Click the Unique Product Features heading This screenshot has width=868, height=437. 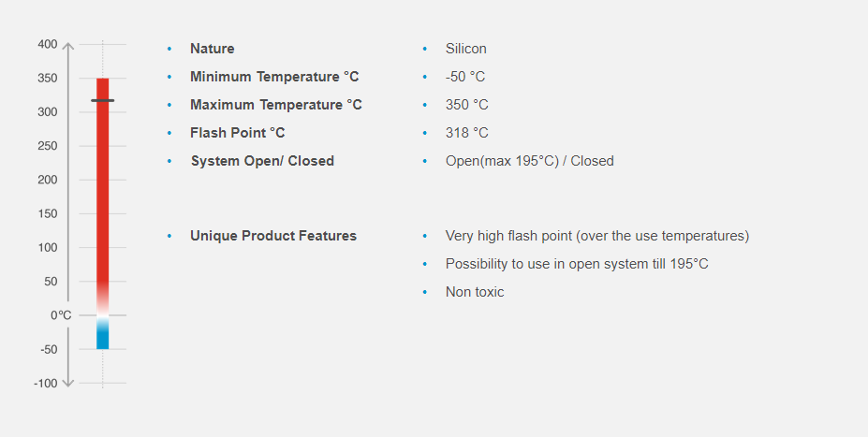pos(272,236)
